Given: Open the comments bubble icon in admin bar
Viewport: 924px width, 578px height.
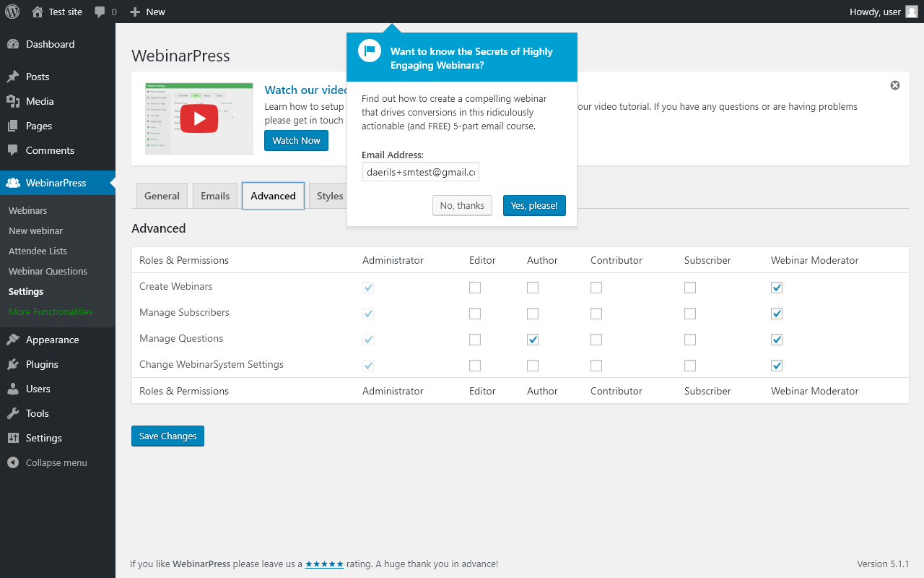Looking at the screenshot, I should (x=100, y=12).
